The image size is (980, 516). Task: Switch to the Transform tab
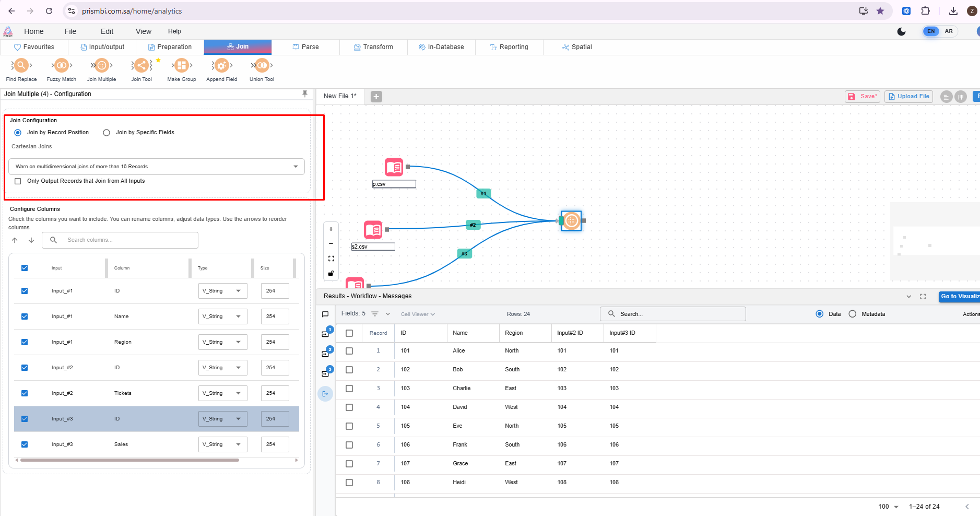373,47
